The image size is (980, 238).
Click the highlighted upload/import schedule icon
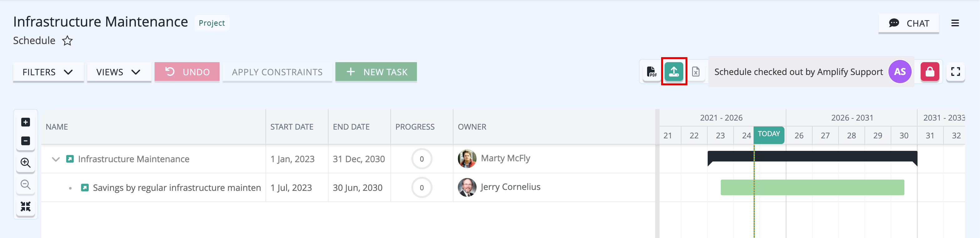[x=674, y=72]
